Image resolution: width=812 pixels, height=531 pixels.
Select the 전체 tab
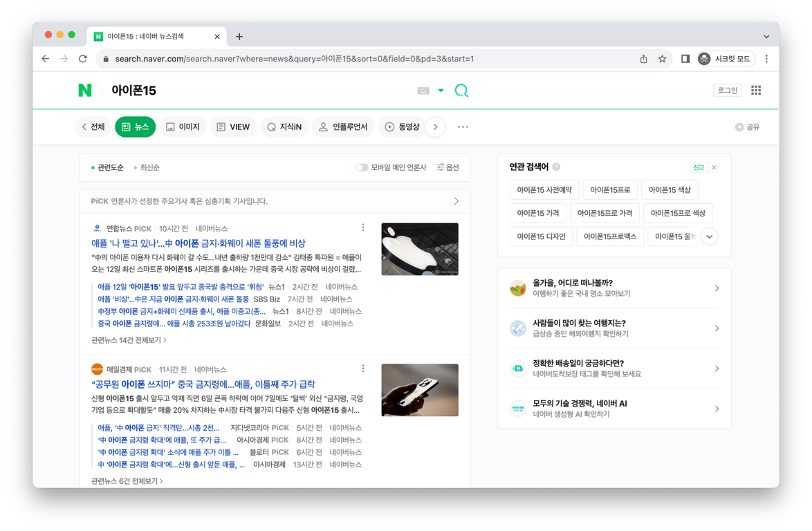[x=93, y=127]
